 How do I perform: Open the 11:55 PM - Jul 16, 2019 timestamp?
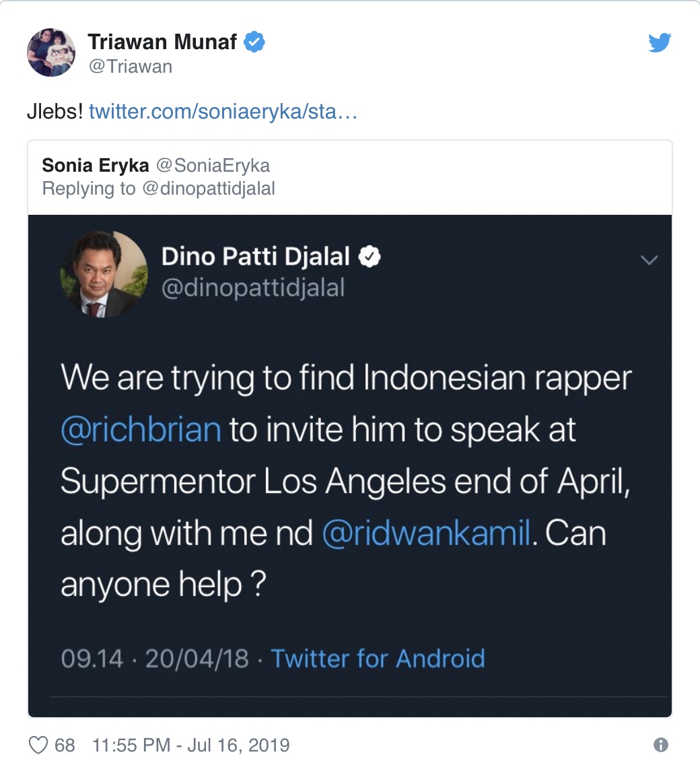coord(190,745)
